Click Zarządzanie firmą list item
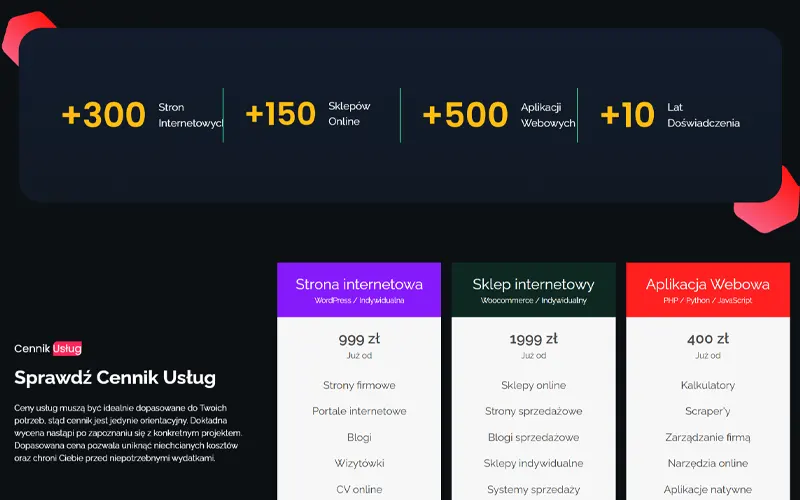This screenshot has height=500, width=800. [707, 437]
